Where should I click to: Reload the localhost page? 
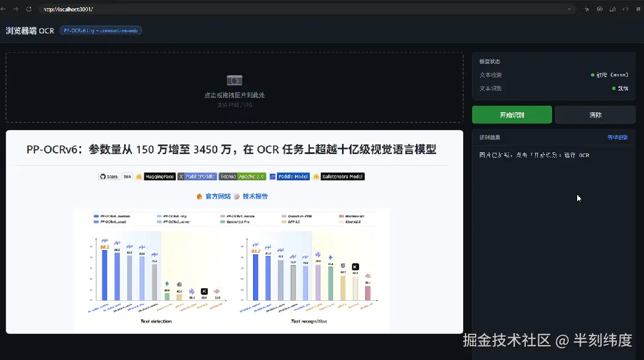29,9
